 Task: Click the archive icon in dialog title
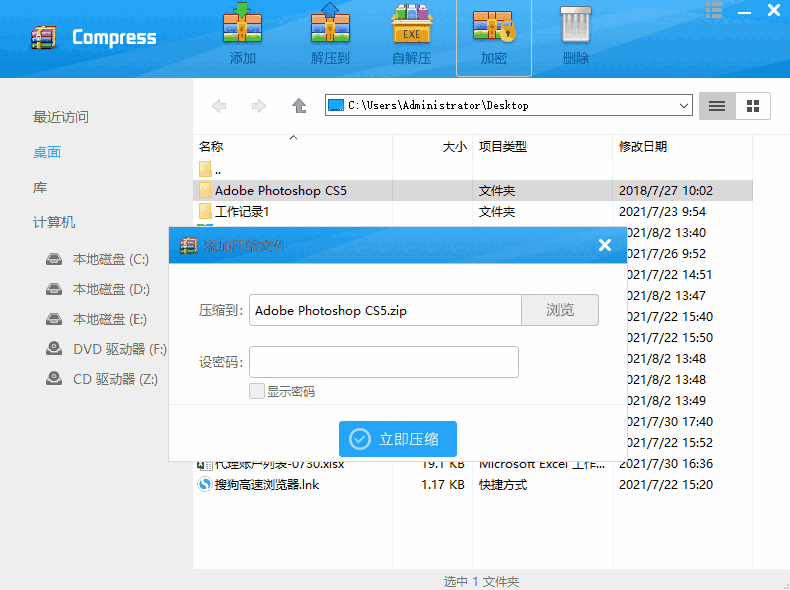click(188, 245)
